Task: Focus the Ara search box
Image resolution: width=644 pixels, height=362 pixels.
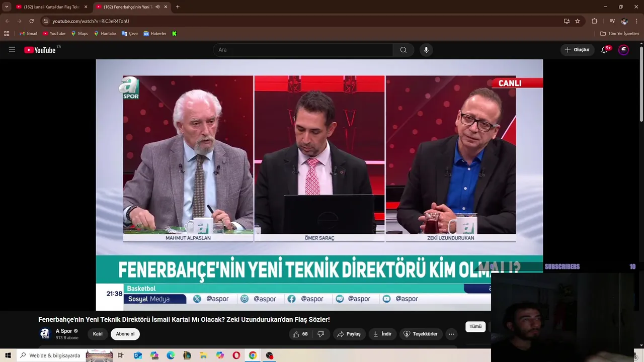Action: pyautogui.click(x=303, y=50)
